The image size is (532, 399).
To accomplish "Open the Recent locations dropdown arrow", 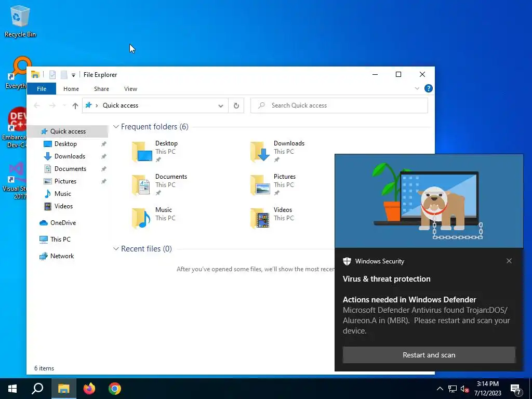I will point(64,105).
